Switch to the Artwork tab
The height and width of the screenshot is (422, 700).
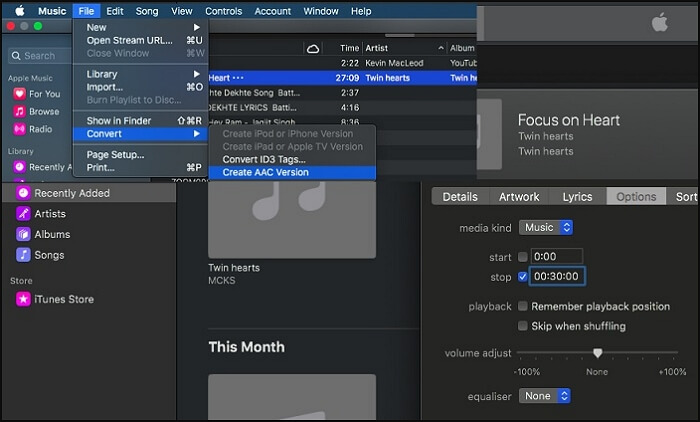click(x=519, y=197)
